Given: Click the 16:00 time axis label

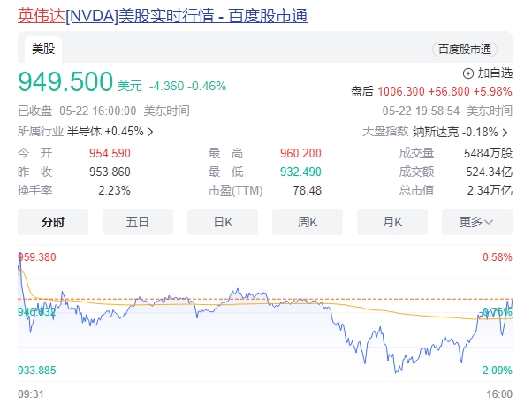Looking at the screenshot, I should 499,394.
